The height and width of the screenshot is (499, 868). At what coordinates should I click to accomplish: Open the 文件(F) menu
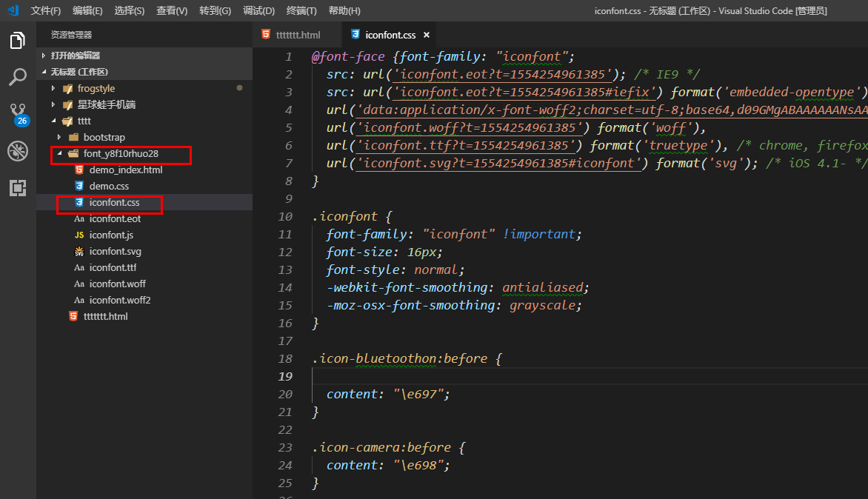click(x=45, y=10)
